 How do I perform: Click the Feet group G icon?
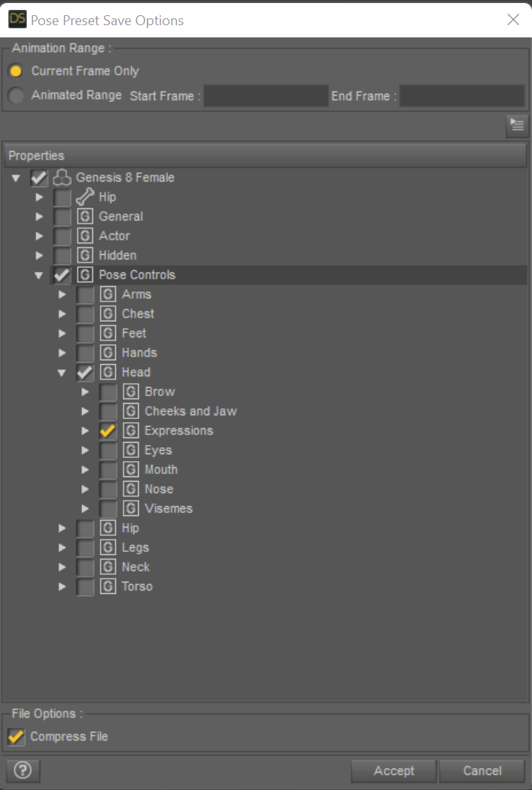[108, 333]
